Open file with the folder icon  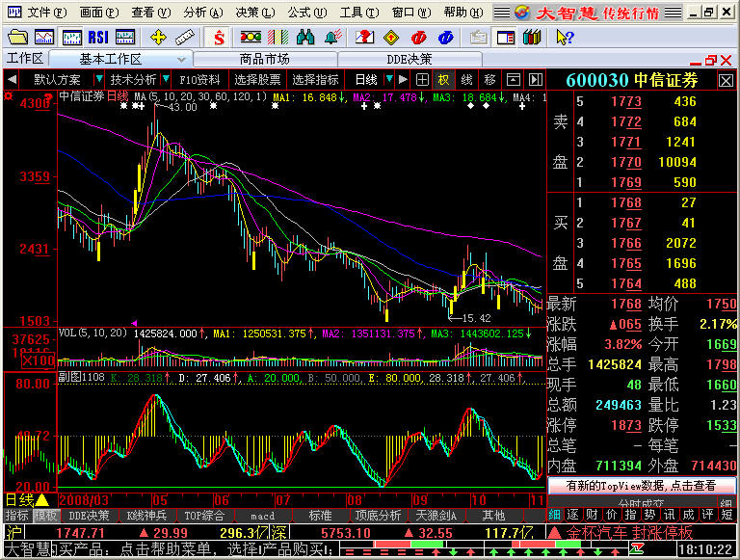[x=17, y=37]
